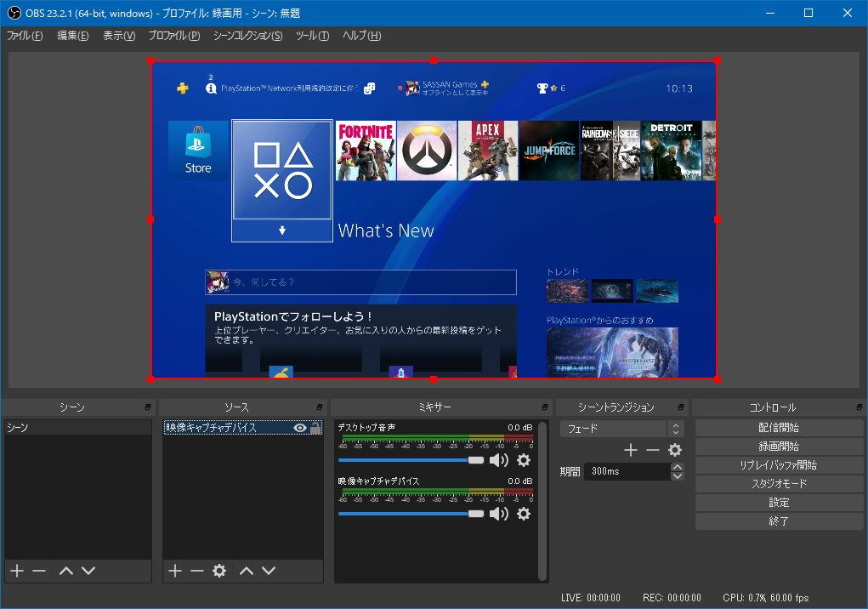Add a new scene with the plus icon
868x609 pixels.
(17, 571)
